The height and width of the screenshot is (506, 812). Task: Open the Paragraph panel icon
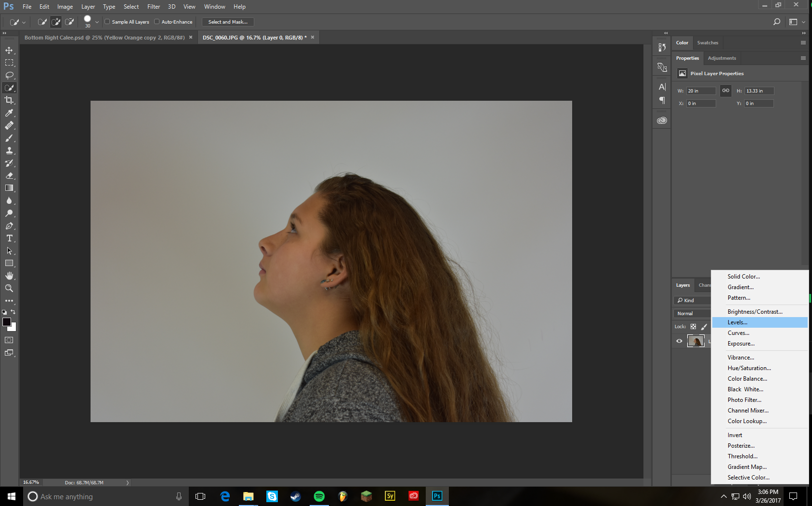pos(662,100)
